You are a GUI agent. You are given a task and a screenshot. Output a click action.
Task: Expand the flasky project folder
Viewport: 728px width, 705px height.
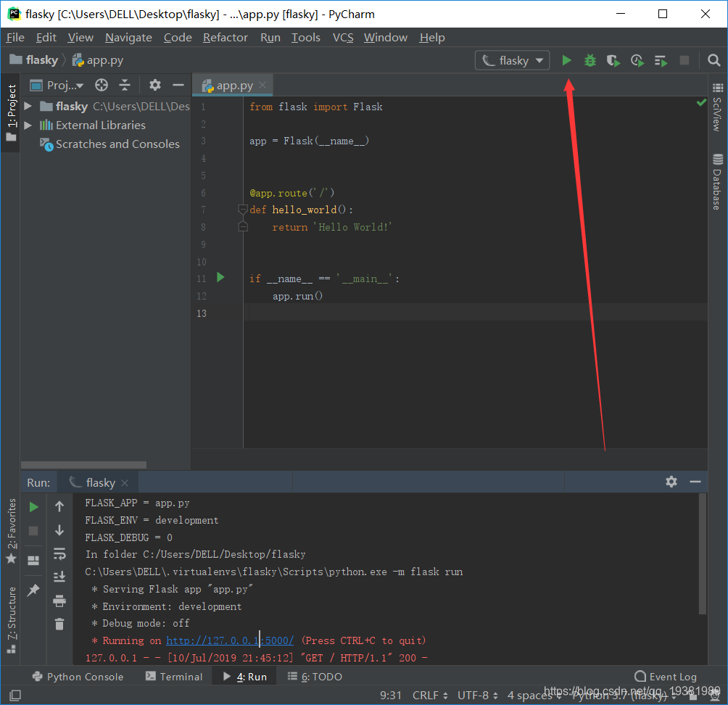click(x=28, y=107)
